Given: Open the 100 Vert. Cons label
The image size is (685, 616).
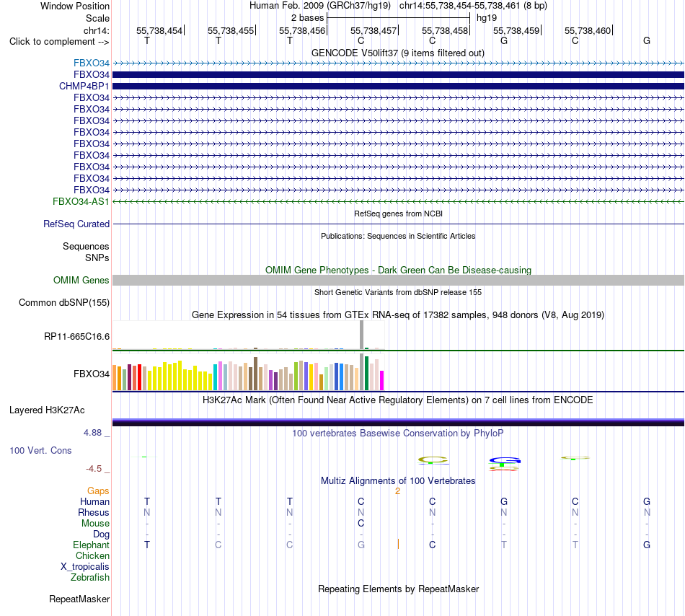Looking at the screenshot, I should pos(40,450).
